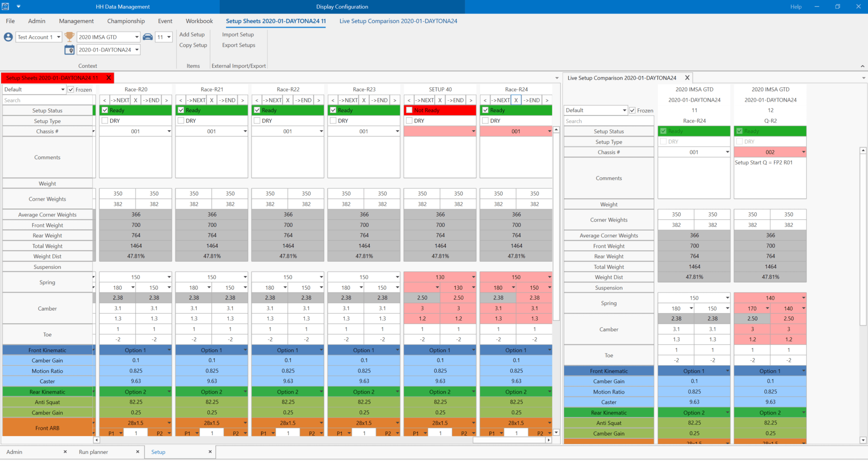Image resolution: width=868 pixels, height=461 pixels.
Task: Open the Test Account 1 dropdown
Action: click(x=58, y=37)
